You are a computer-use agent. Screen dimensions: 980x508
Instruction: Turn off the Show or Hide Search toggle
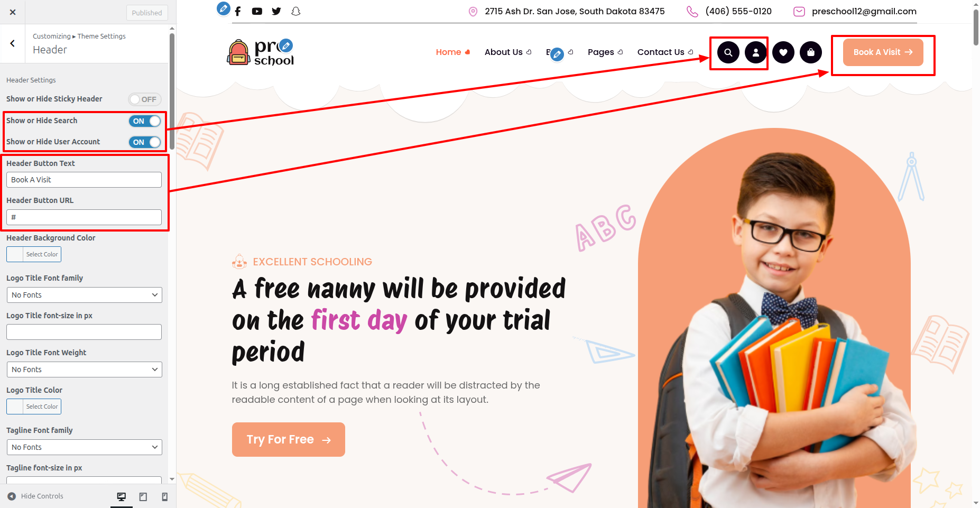pos(145,121)
